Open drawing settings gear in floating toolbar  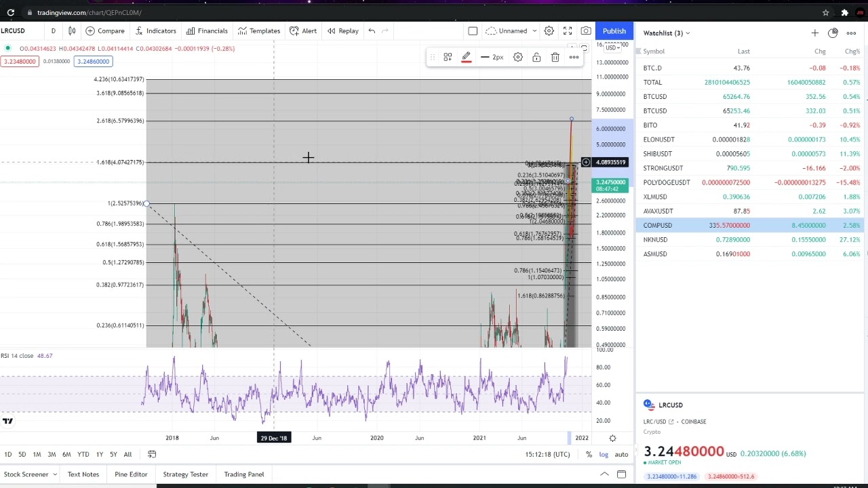point(518,58)
